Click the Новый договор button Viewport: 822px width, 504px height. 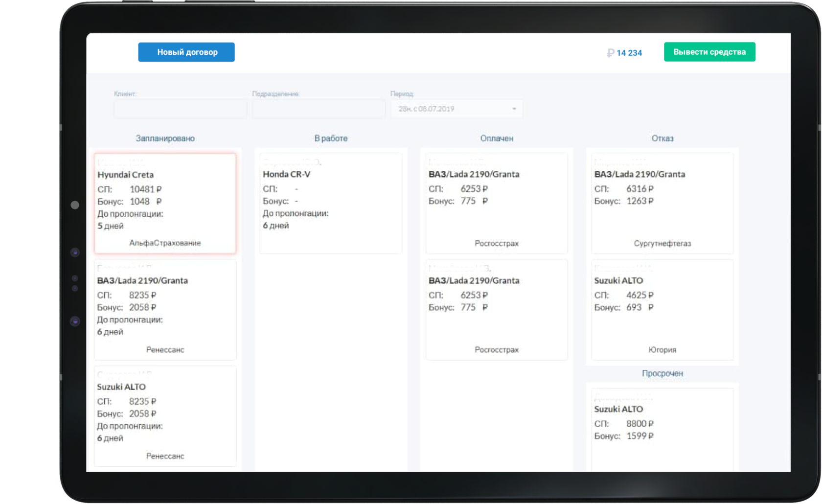pyautogui.click(x=186, y=52)
